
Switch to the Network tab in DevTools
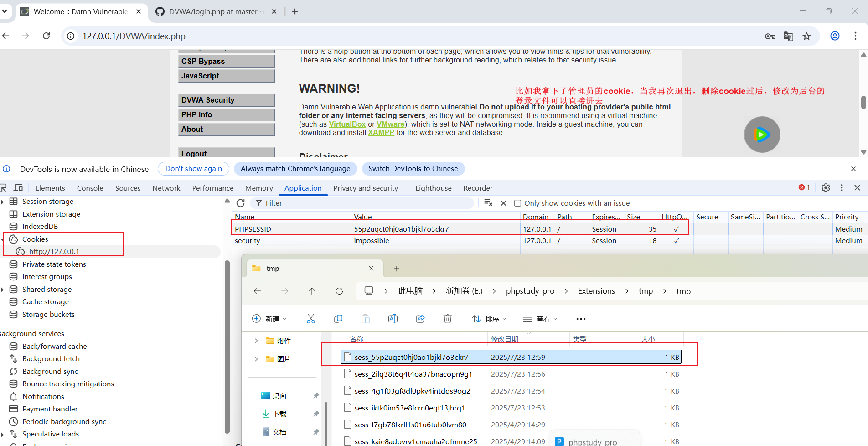pos(166,188)
